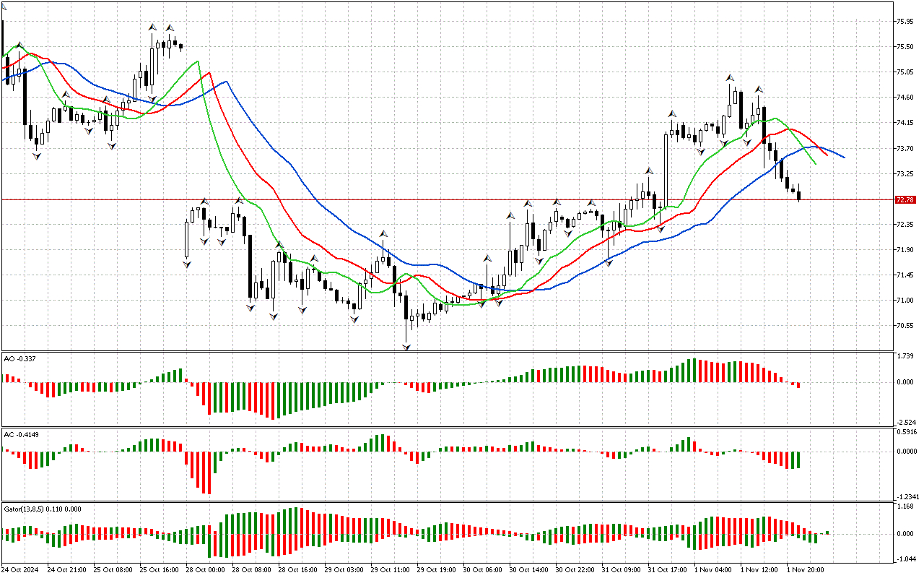Click the 0.5916 value on the AC scale
The height and width of the screenshot is (578, 924).
906,433
